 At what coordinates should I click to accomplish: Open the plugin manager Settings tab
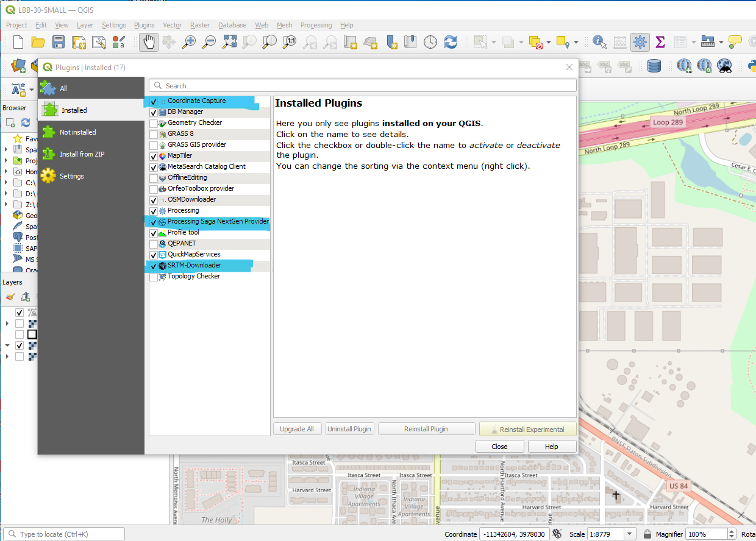point(91,176)
